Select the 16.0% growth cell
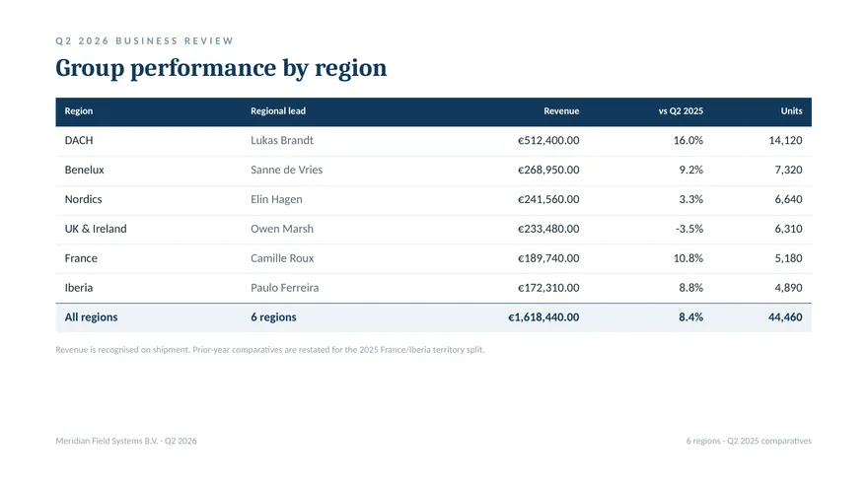Viewport: 868px width, 488px height. (x=688, y=141)
